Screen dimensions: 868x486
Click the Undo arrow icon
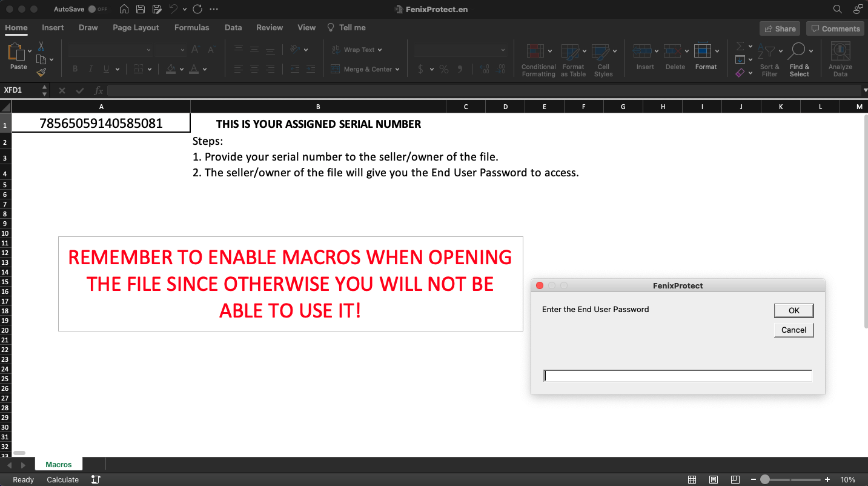click(173, 9)
